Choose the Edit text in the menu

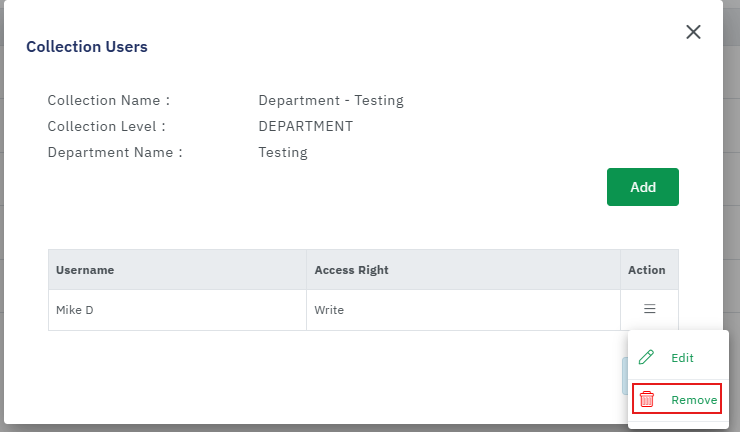click(x=682, y=358)
